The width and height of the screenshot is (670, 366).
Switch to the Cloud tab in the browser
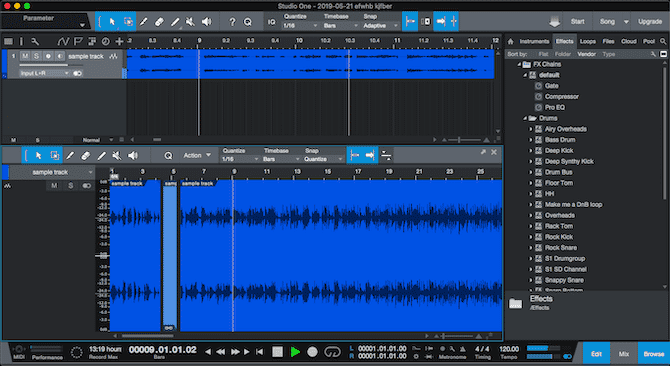point(629,41)
